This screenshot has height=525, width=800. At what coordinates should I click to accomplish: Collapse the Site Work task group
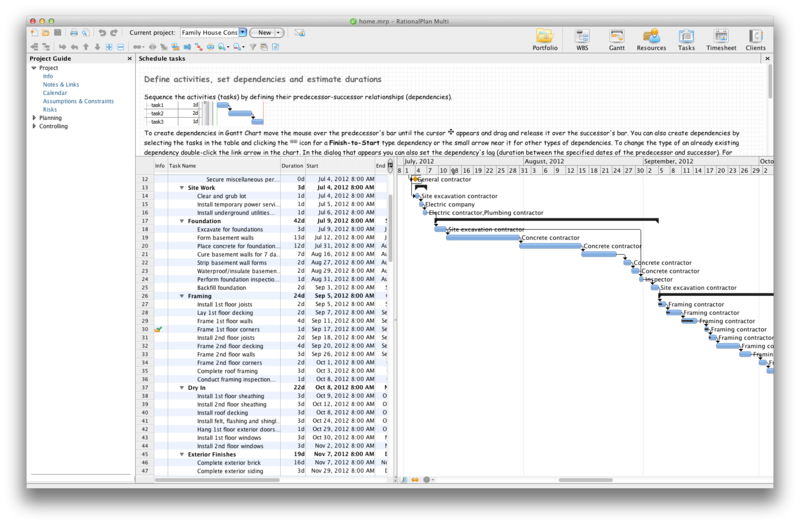point(182,188)
